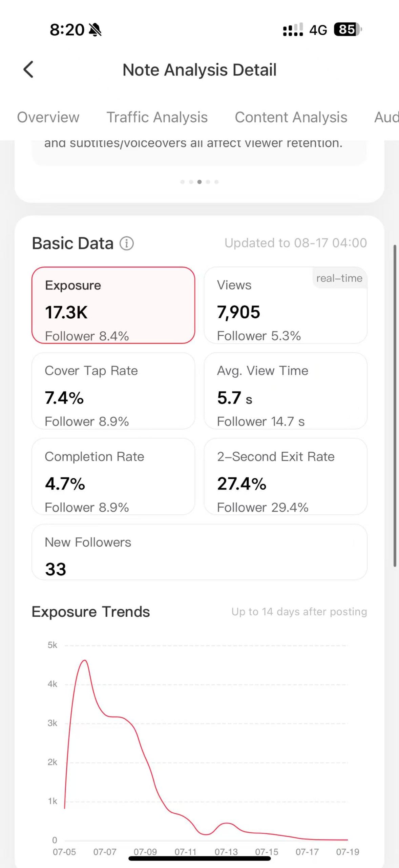
Task: Switch to the Overview tab
Action: click(x=48, y=117)
